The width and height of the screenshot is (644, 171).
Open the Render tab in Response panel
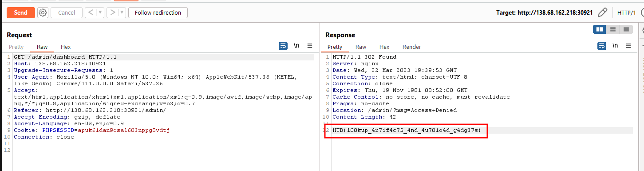[412, 47]
